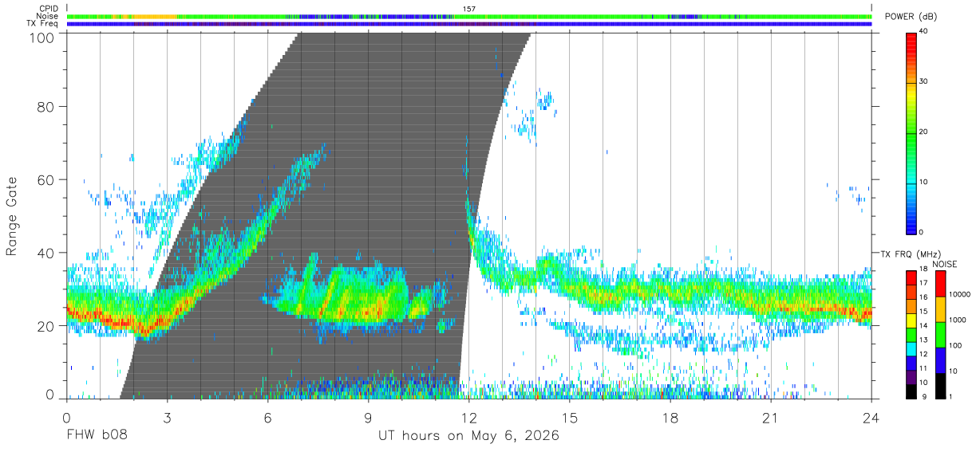Click the TX FRQ (MHz) legend title
The width and height of the screenshot is (980, 452).
click(x=909, y=254)
